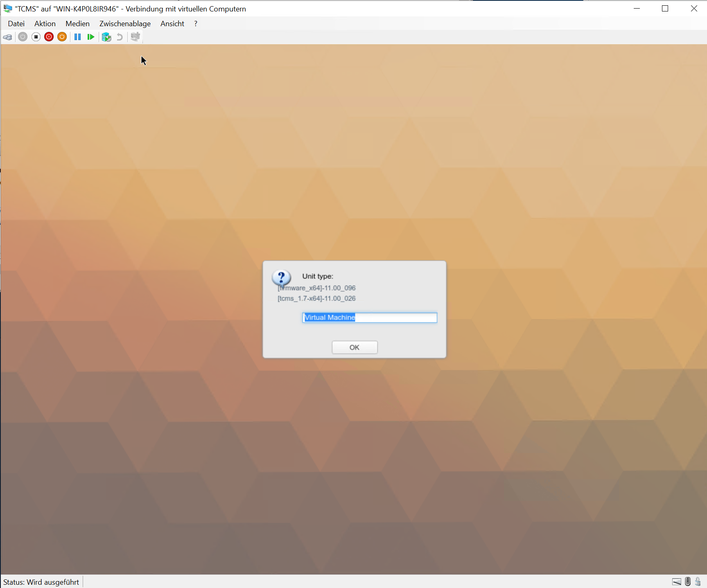Open the Aktion menu
The width and height of the screenshot is (707, 588).
point(45,24)
